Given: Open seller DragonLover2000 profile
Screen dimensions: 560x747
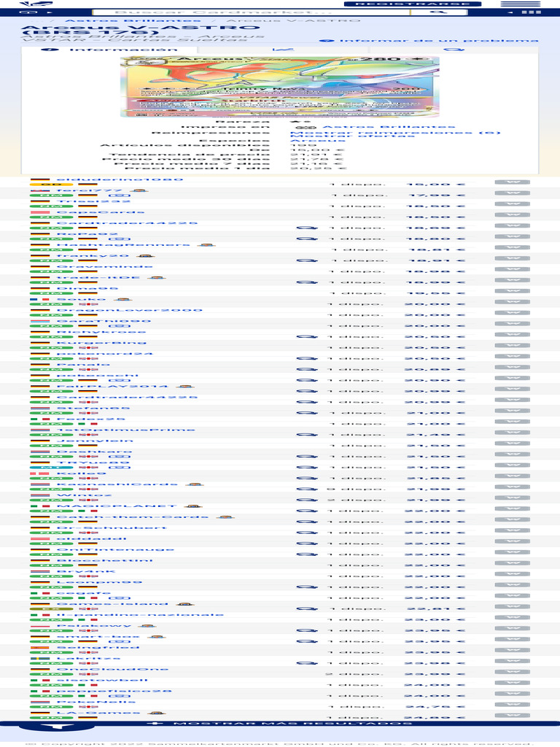Looking at the screenshot, I should [x=130, y=310].
